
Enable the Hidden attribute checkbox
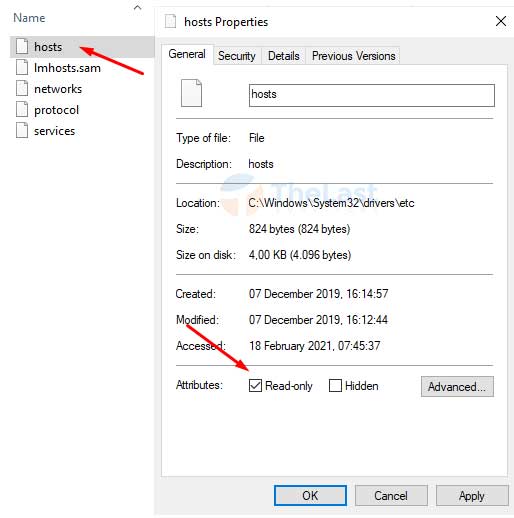tap(335, 385)
